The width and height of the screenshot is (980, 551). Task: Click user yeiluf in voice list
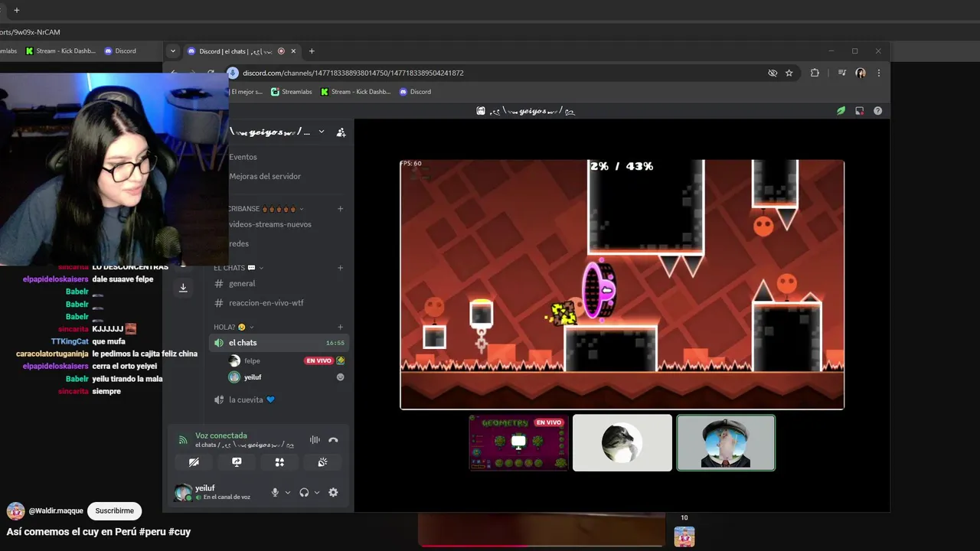tap(253, 377)
